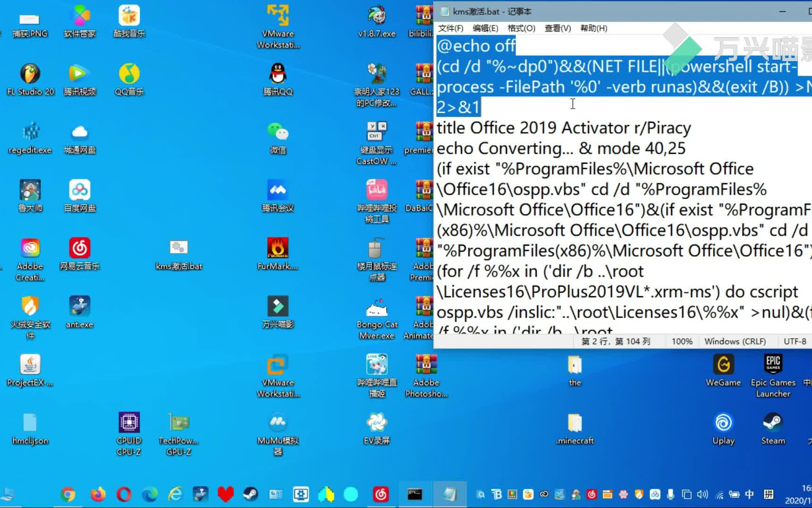Select Uplay desktop icon
812x508 pixels.
[x=723, y=429]
